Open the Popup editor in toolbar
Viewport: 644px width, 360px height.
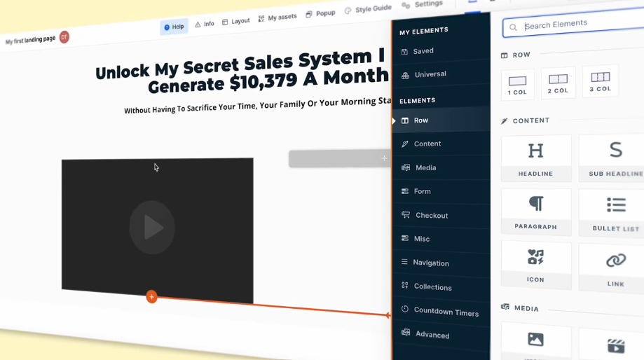point(320,14)
